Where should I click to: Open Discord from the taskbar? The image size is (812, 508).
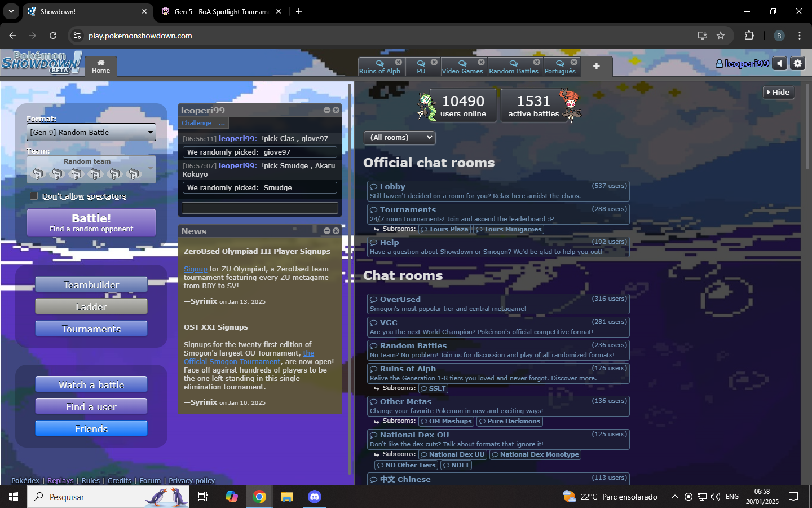pyautogui.click(x=315, y=497)
